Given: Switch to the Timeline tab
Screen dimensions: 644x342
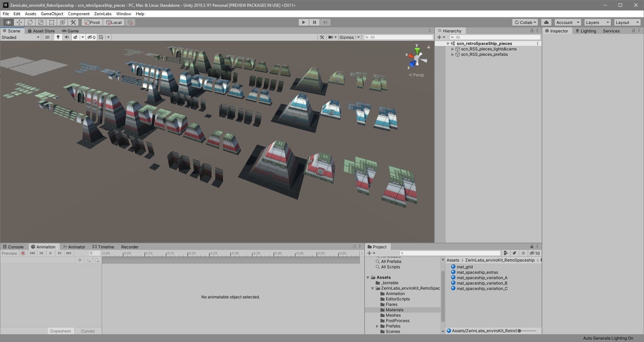Looking at the screenshot, I should coord(103,247).
